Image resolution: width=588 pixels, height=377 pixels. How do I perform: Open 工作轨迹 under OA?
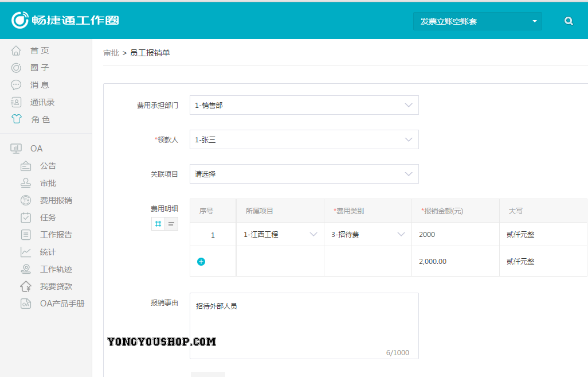(56, 269)
